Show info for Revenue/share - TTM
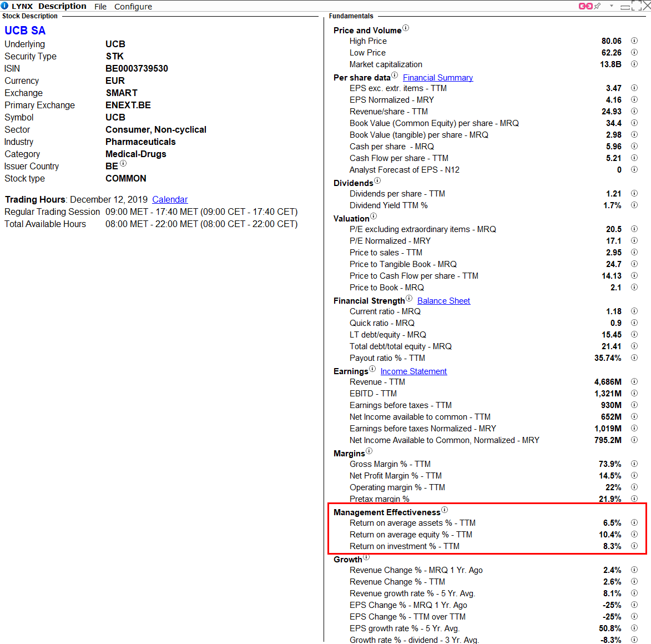The width and height of the screenshot is (651, 644). [x=634, y=111]
